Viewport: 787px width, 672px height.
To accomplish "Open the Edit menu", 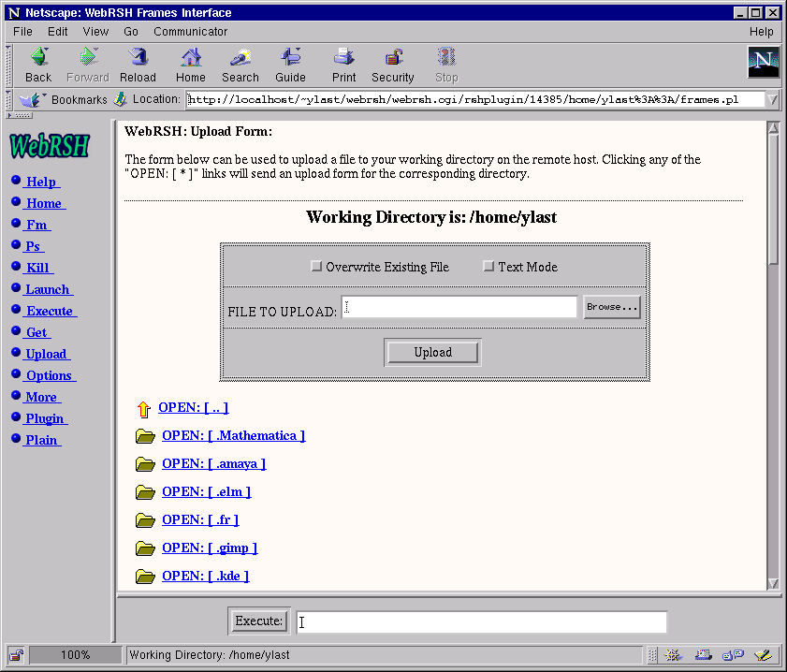I will [x=58, y=32].
